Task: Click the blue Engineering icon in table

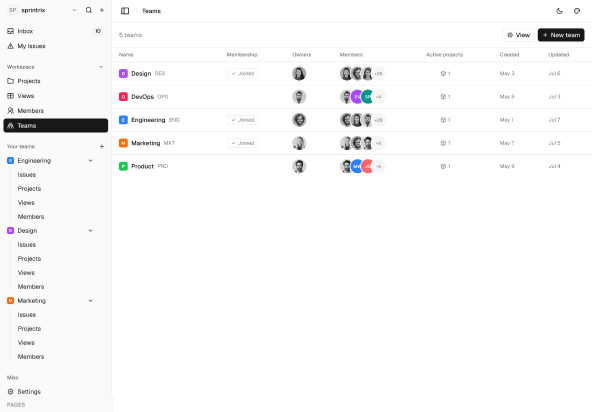Action: tap(123, 120)
